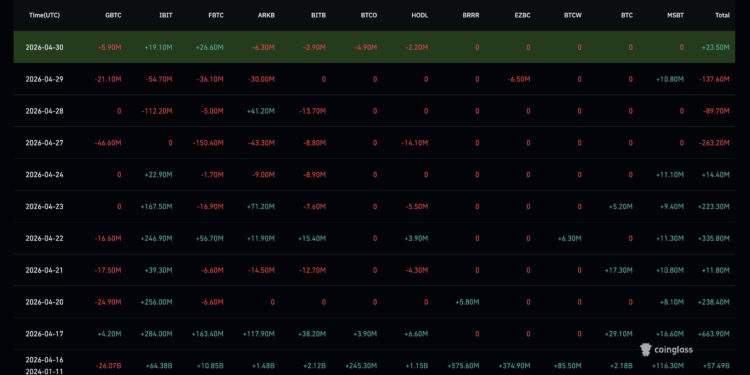Image resolution: width=750 pixels, height=375 pixels.
Task: Click the +284.00M IBIT value
Action: click(x=156, y=334)
